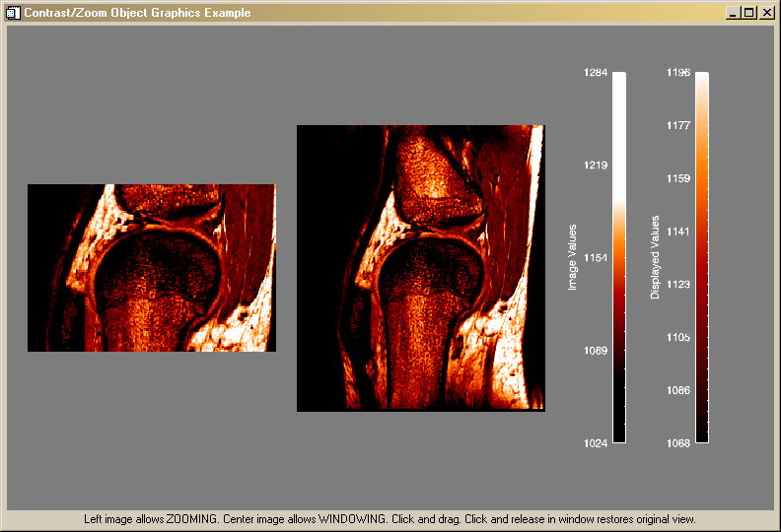Click the 1068 label on Displayed Values axis
Screen dimensions: 781x532
click(677, 443)
